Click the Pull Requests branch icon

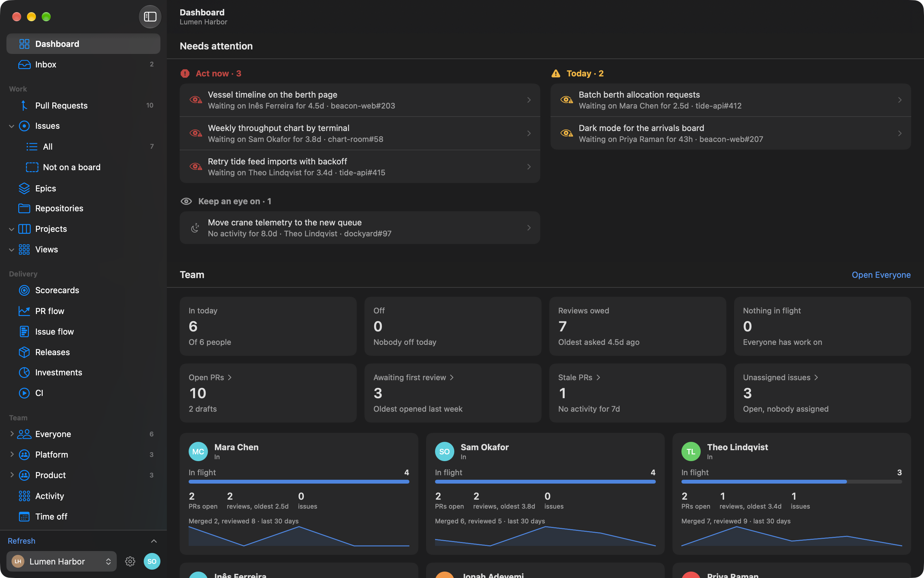24,106
